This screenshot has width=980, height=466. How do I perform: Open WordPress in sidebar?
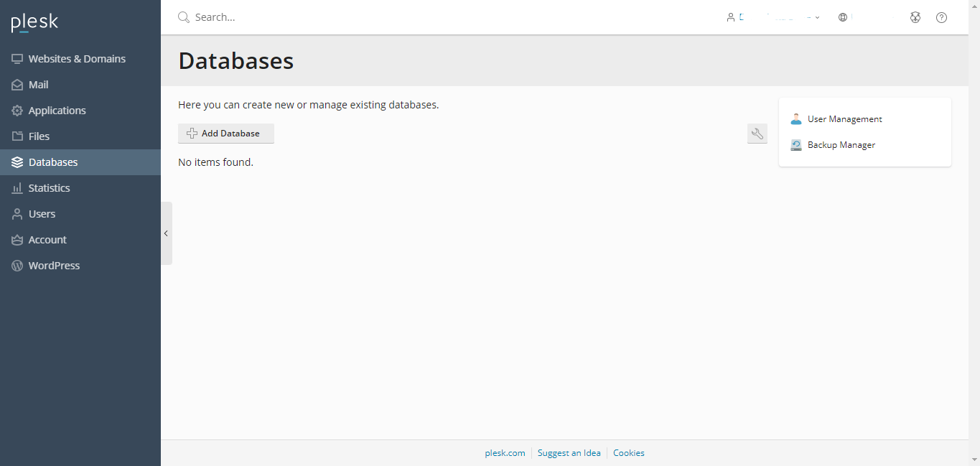point(80,266)
